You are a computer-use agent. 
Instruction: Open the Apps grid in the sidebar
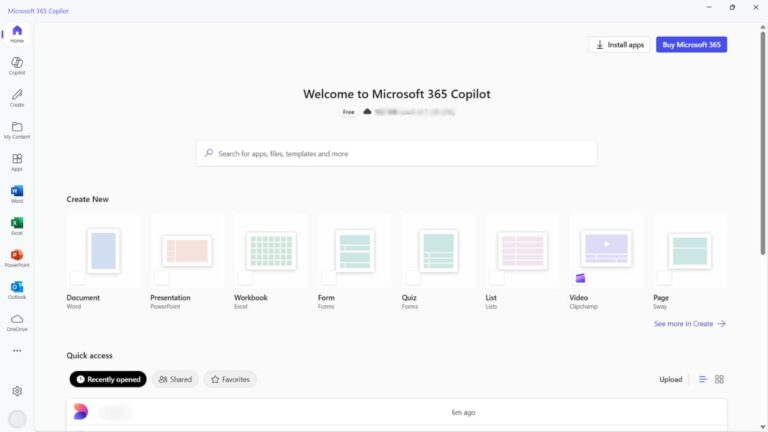(17, 162)
